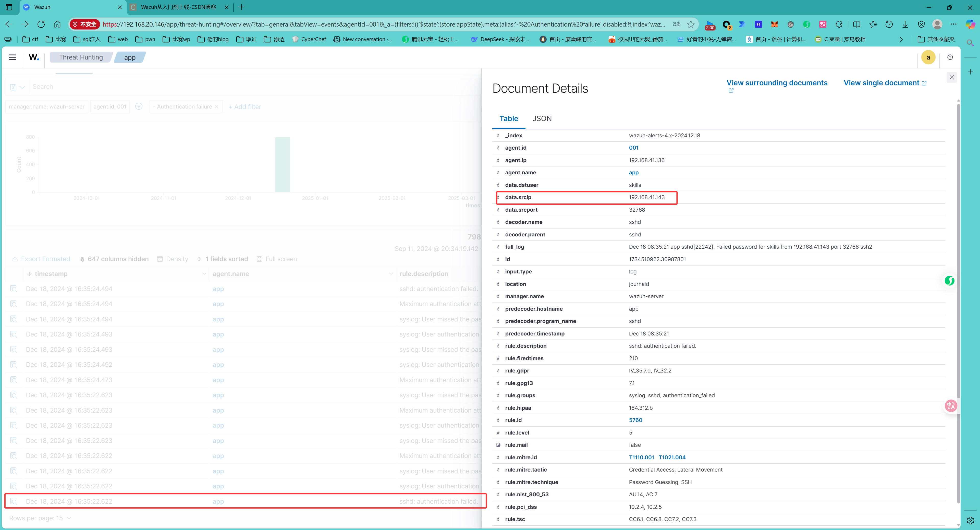Open the user avatar menu

[928, 57]
